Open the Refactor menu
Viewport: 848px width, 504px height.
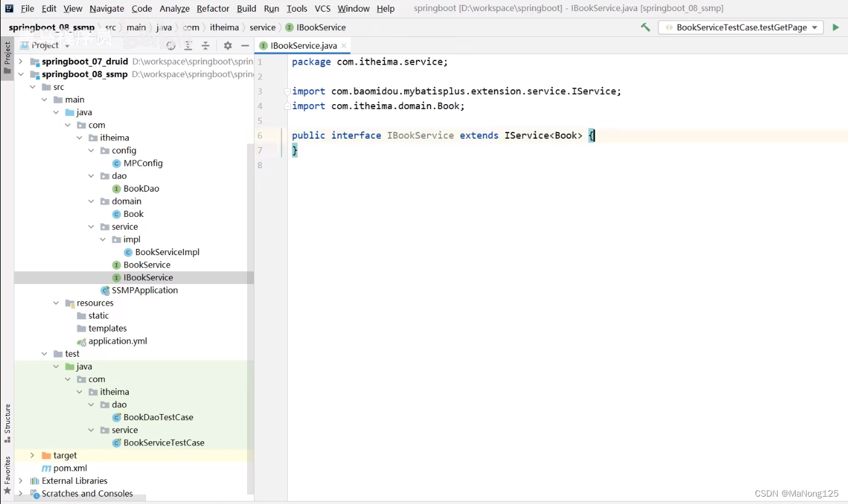click(x=213, y=9)
